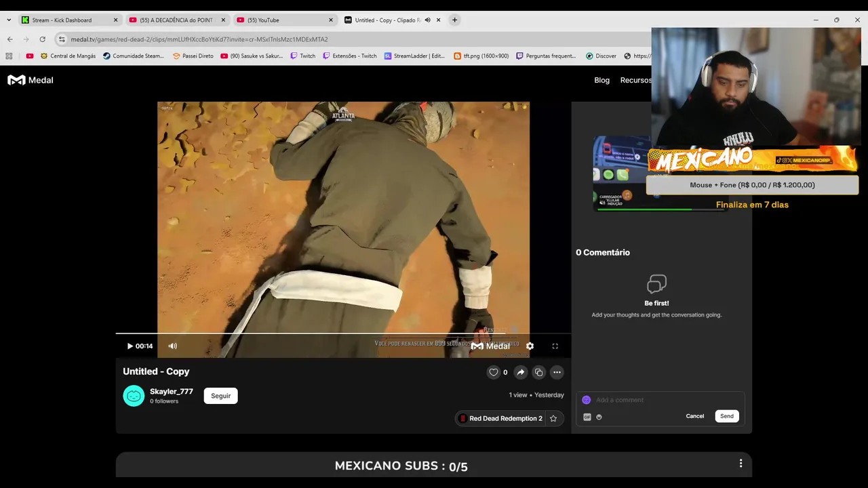Image resolution: width=868 pixels, height=488 pixels.
Task: Close the (55) YouTube tab
Action: [330, 20]
